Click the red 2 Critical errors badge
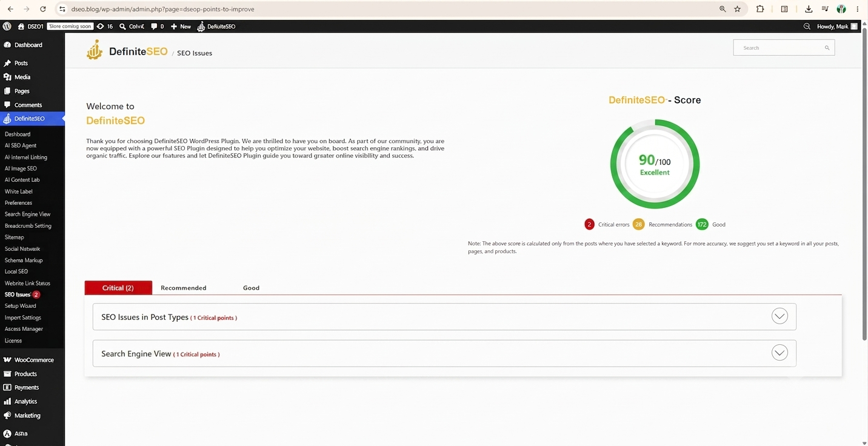 click(x=589, y=224)
